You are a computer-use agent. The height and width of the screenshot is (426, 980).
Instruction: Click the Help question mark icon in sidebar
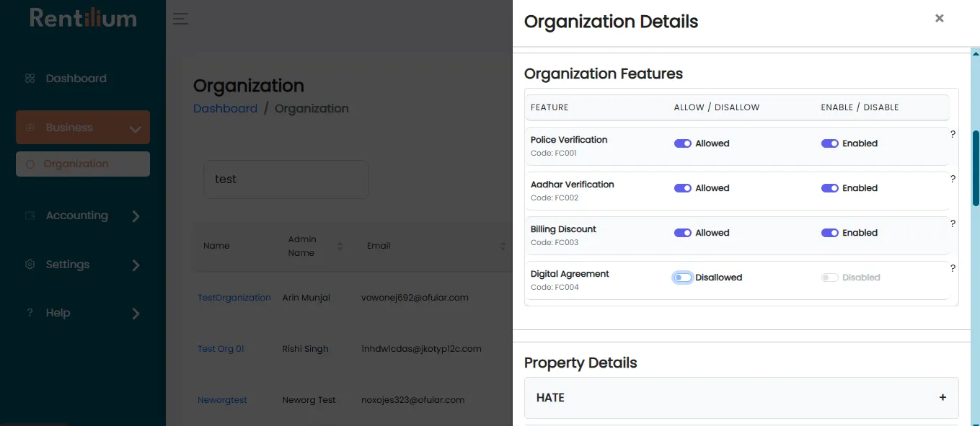coord(30,313)
